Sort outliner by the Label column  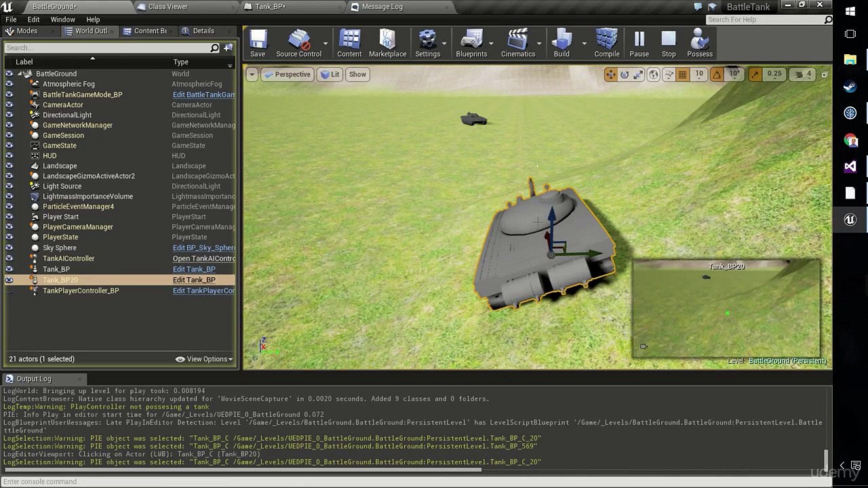point(24,62)
